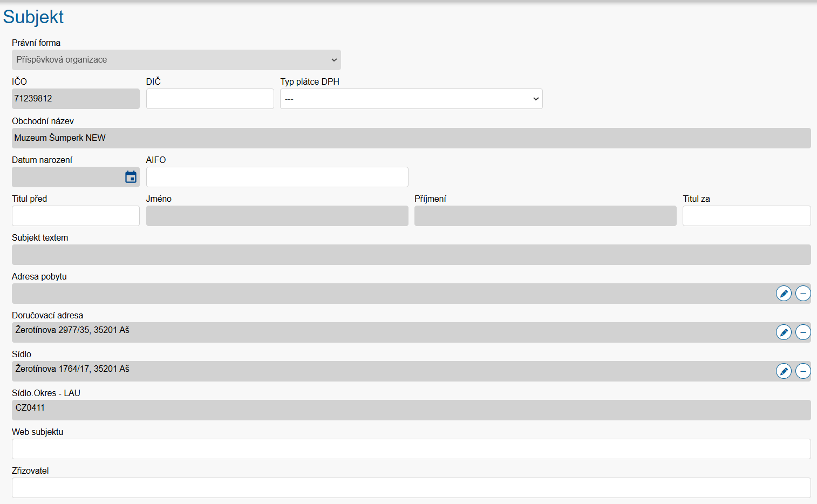This screenshot has width=817, height=504.
Task: Select the Titul za input field
Action: 746,216
